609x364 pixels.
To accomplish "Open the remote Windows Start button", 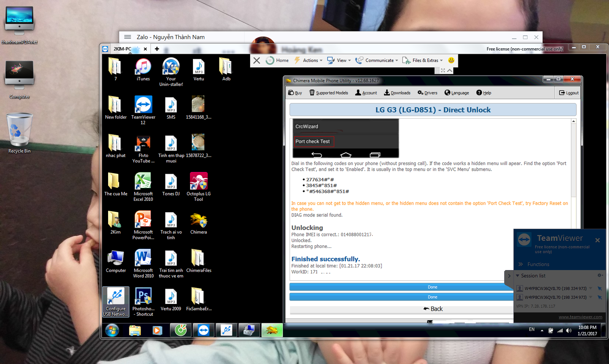I will [112, 331].
